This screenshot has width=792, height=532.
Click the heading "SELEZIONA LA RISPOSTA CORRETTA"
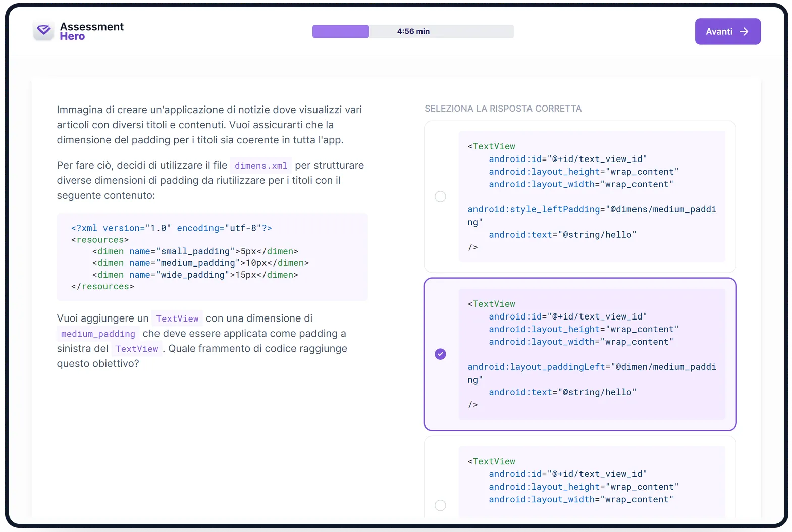[503, 109]
